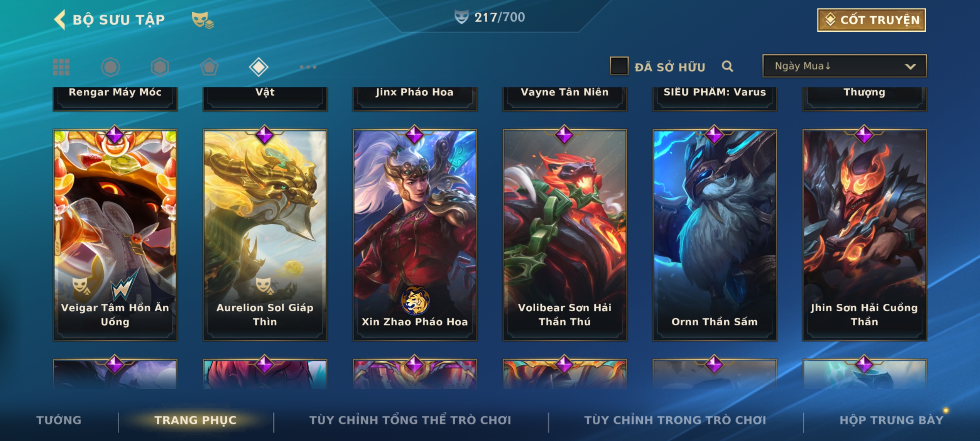This screenshot has width=980, height=441.
Task: Select the pentagon rarity filter icon
Action: (x=209, y=67)
